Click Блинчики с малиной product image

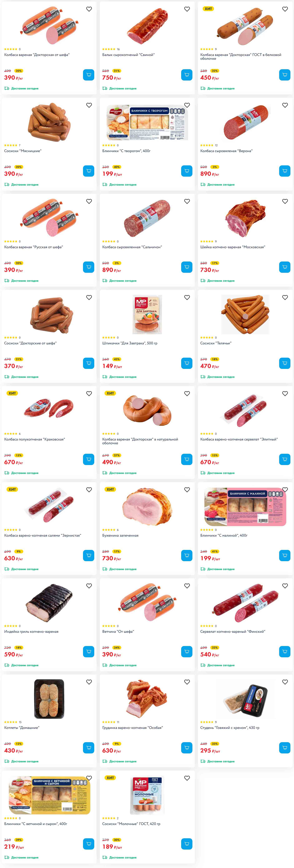[x=245, y=507]
